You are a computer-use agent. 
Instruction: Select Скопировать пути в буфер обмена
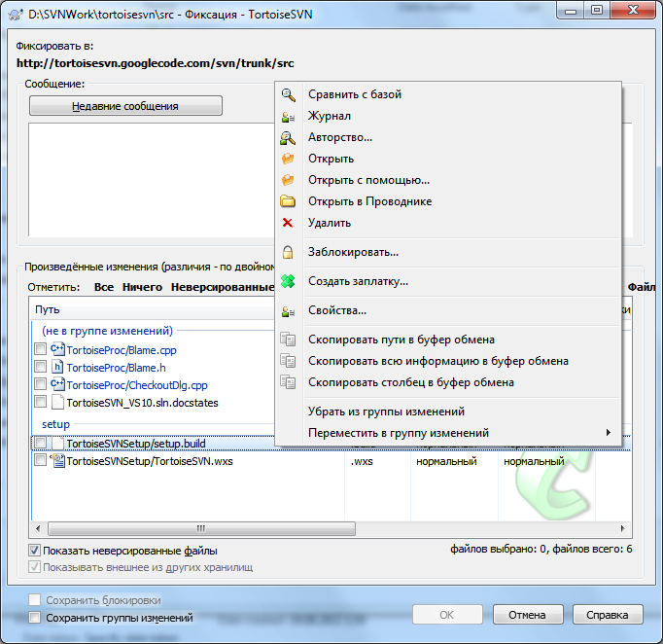click(x=448, y=340)
